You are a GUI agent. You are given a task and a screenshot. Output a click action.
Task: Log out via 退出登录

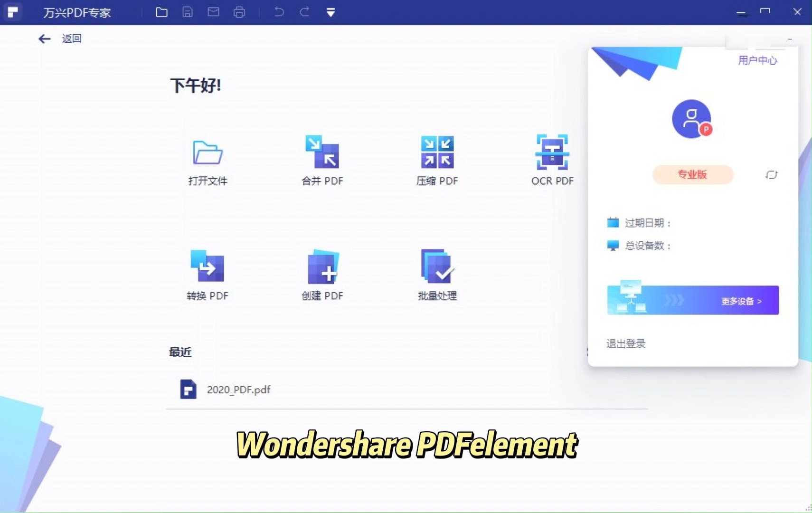626,343
